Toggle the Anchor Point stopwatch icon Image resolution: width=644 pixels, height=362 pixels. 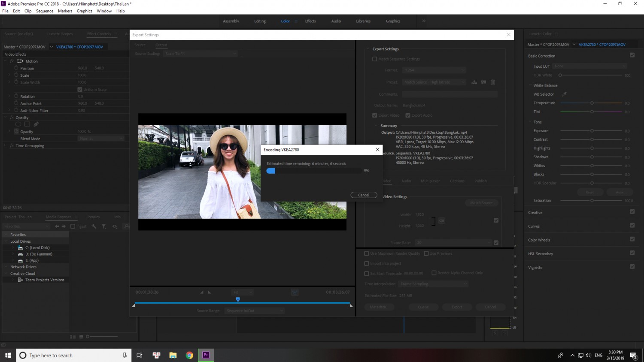[x=16, y=103]
